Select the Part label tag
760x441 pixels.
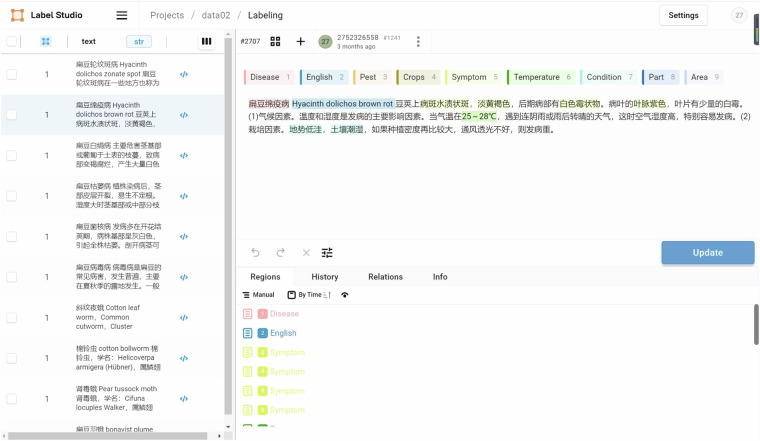pos(661,77)
